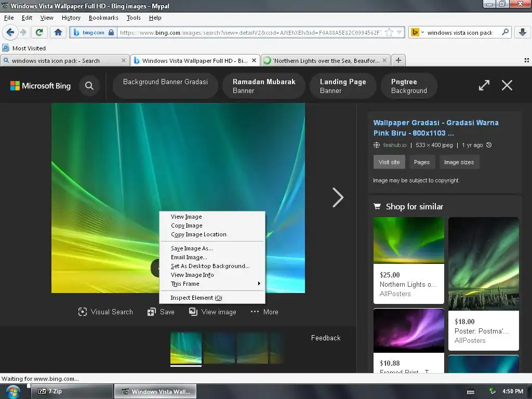Open the list all tabs button
Viewport: 532px width, 399px height.
click(527, 60)
